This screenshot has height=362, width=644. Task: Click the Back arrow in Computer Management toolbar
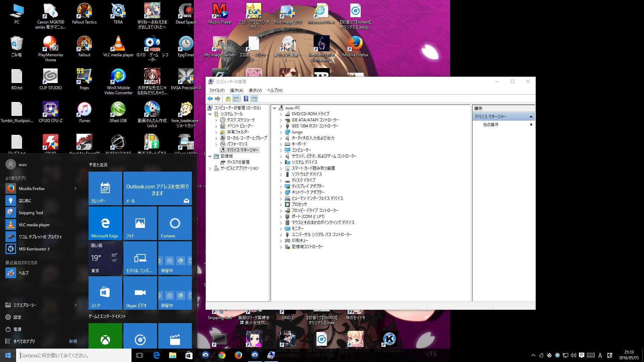210,99
